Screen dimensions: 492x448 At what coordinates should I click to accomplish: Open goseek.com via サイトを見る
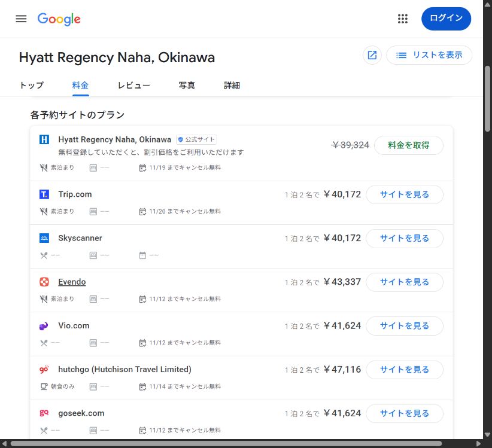pyautogui.click(x=405, y=413)
